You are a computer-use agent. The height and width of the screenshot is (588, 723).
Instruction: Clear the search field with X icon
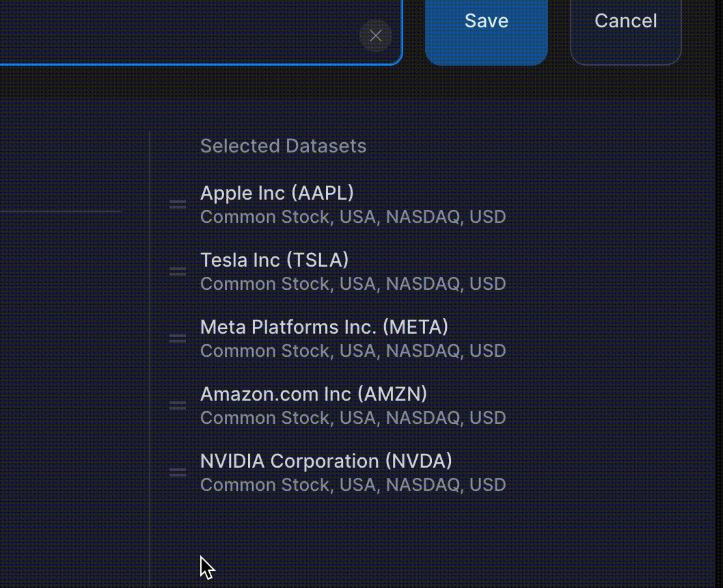pyautogui.click(x=376, y=36)
